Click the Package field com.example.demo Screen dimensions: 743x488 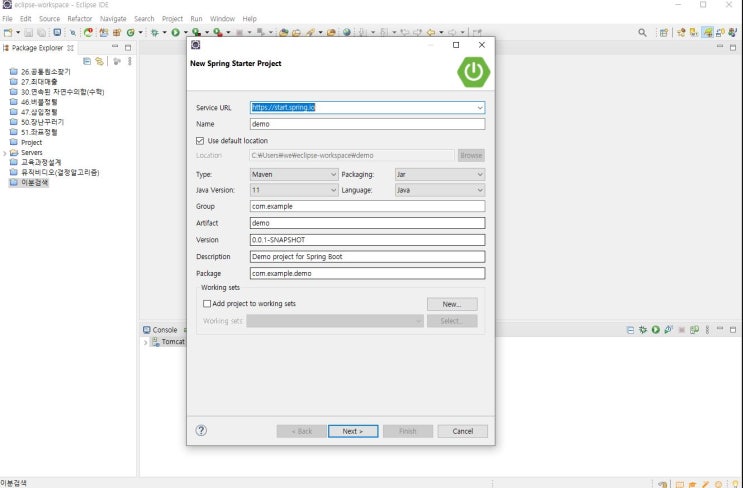(x=367, y=273)
